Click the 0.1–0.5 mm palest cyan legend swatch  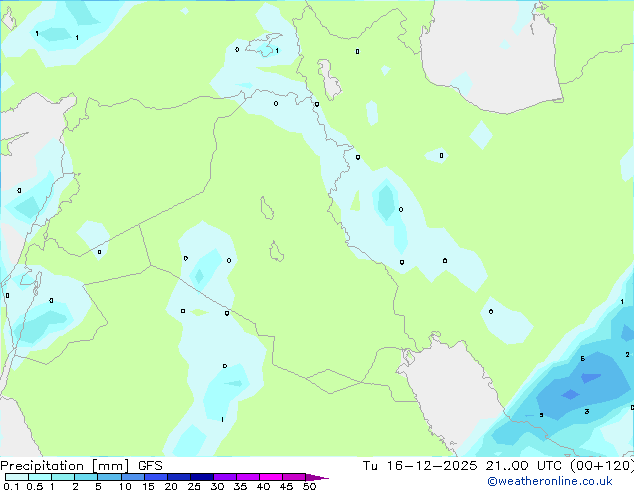click(17, 477)
